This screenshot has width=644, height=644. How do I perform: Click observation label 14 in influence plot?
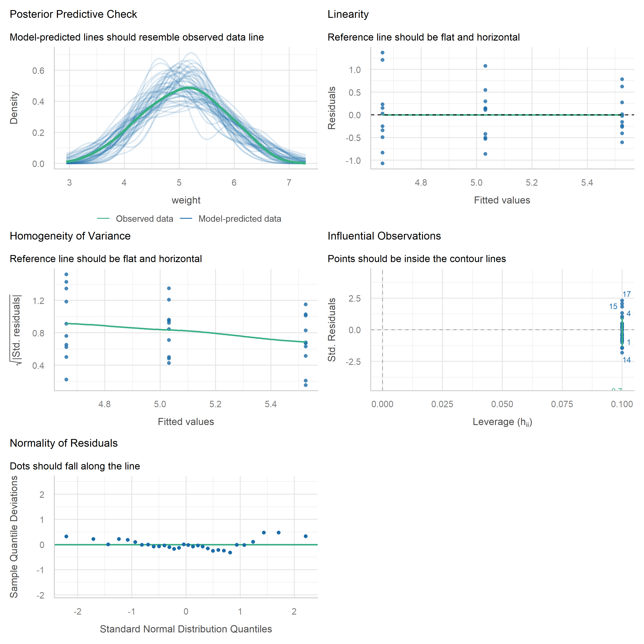pyautogui.click(x=627, y=360)
